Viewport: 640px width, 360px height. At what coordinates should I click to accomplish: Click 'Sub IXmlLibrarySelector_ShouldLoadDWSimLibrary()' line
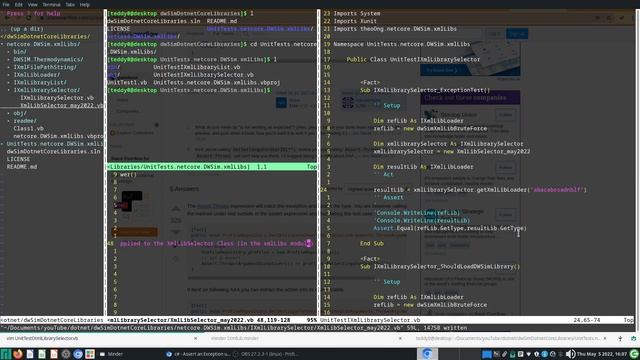point(440,267)
